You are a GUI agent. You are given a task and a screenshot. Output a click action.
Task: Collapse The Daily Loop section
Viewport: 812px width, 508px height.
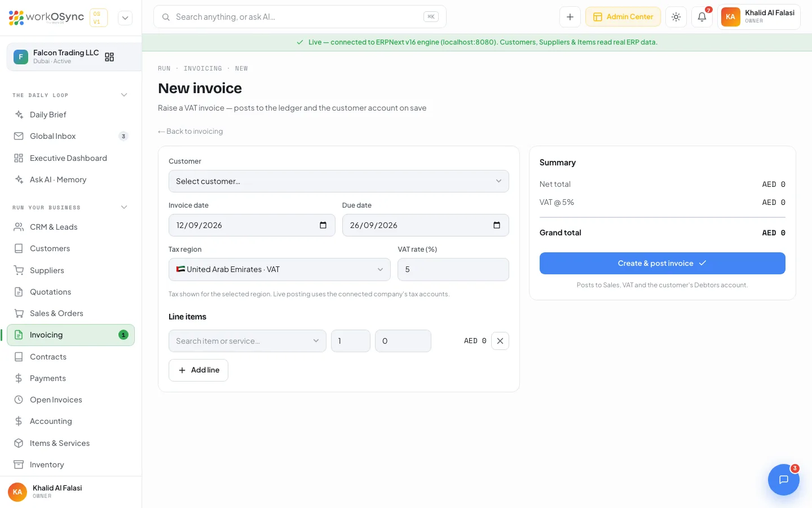[124, 95]
